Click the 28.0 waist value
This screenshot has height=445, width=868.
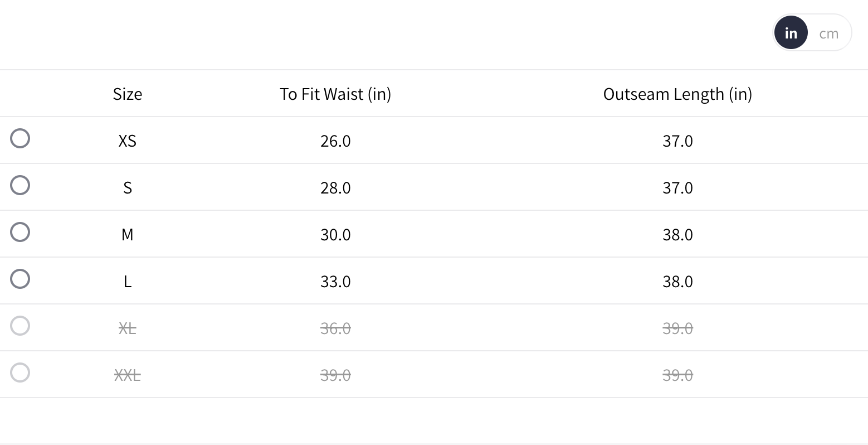(x=335, y=187)
